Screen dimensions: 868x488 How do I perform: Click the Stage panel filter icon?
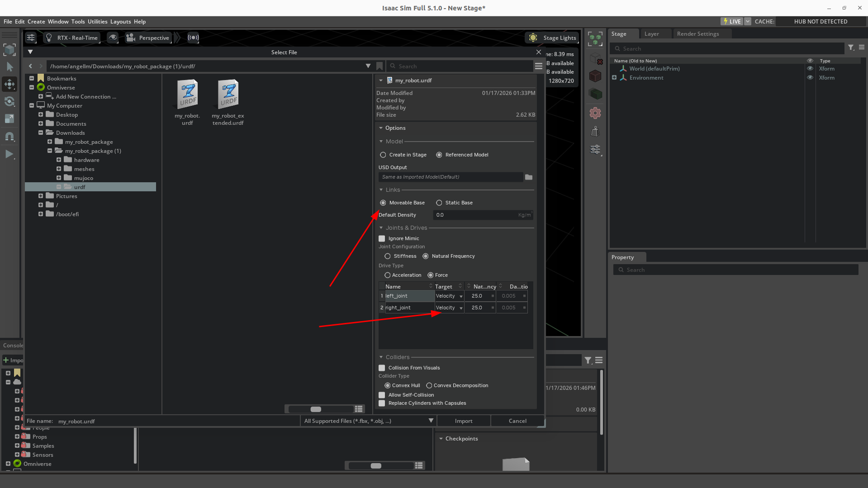point(851,47)
